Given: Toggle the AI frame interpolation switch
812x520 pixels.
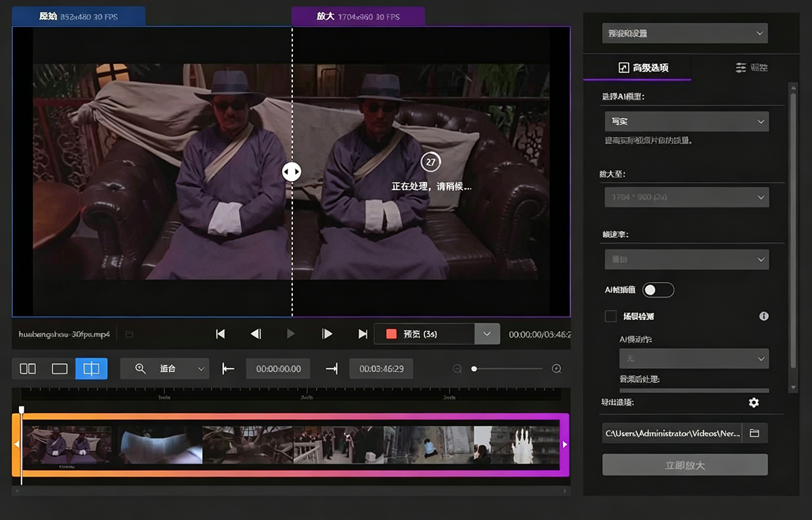Looking at the screenshot, I should point(658,290).
